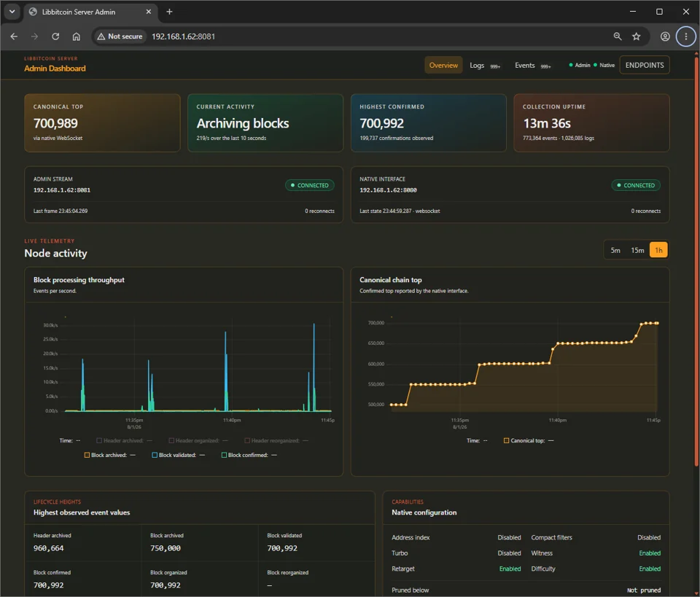Open the browser profile icon
Image resolution: width=700 pixels, height=597 pixels.
665,36
